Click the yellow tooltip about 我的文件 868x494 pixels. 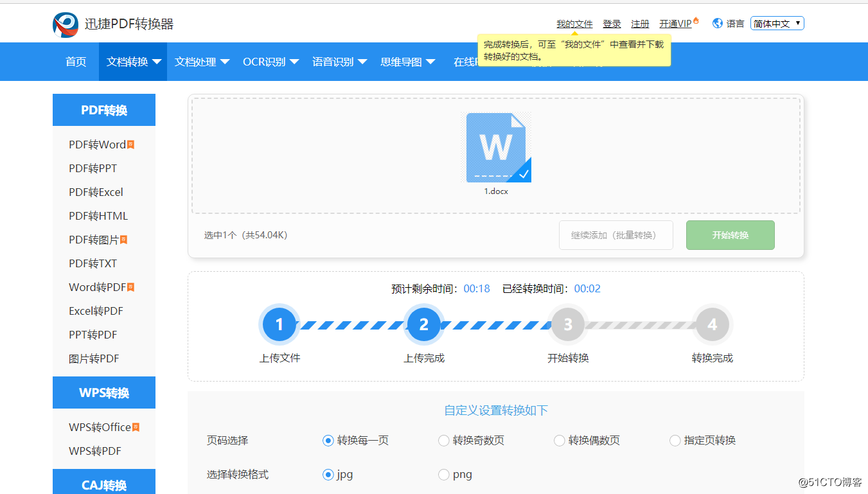[x=574, y=51]
